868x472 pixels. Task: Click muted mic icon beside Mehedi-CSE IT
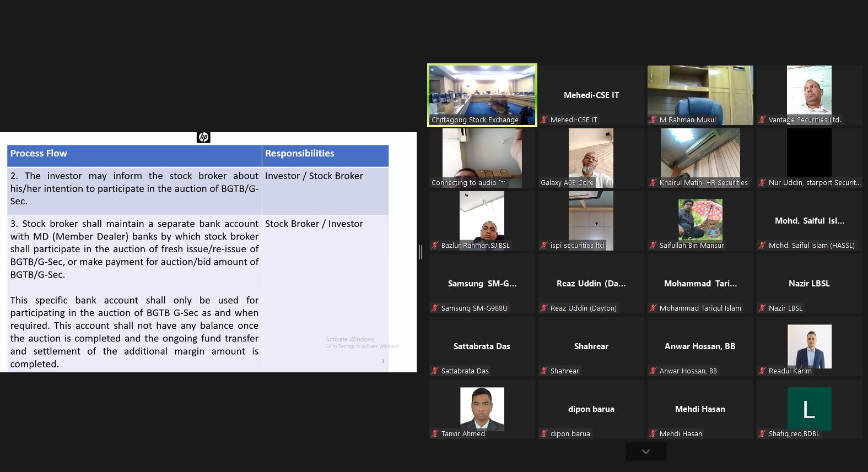point(544,120)
